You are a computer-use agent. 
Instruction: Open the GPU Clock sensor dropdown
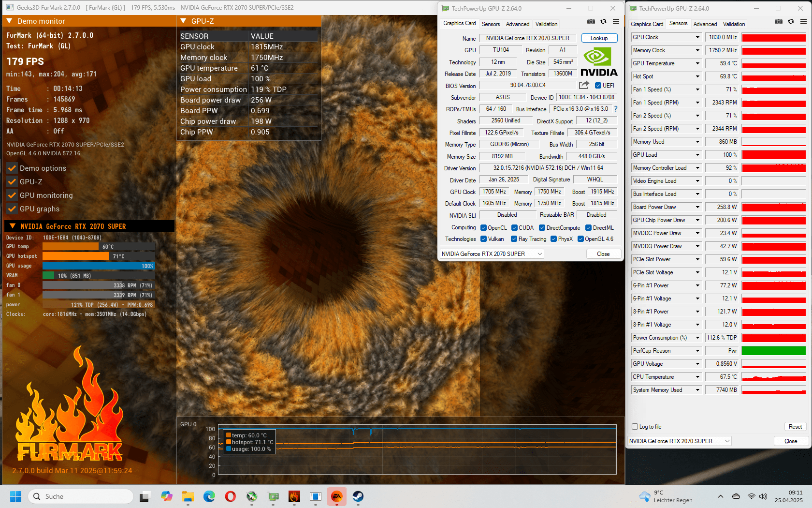coord(697,37)
